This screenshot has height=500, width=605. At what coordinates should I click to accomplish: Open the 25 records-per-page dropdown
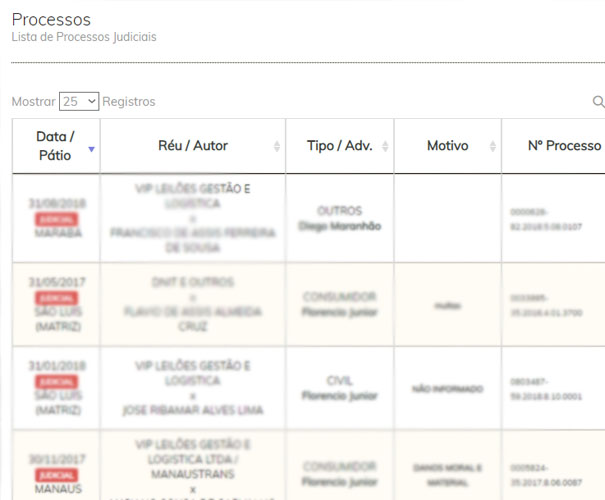click(x=79, y=102)
